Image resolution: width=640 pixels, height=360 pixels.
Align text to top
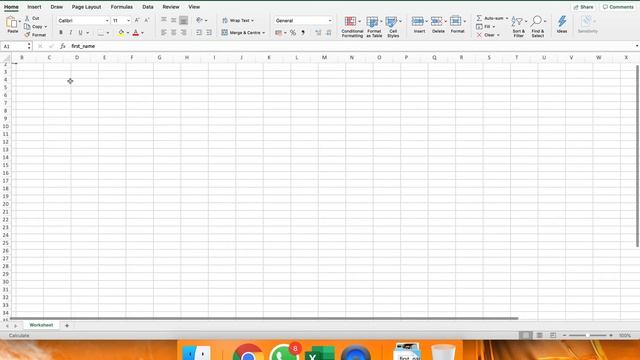click(x=164, y=20)
